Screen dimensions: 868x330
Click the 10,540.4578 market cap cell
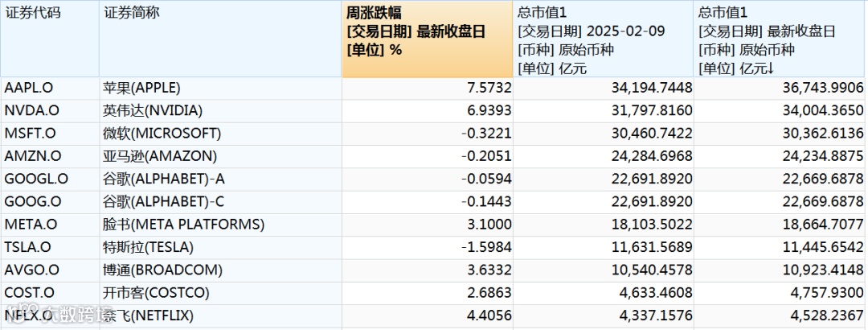604,270
